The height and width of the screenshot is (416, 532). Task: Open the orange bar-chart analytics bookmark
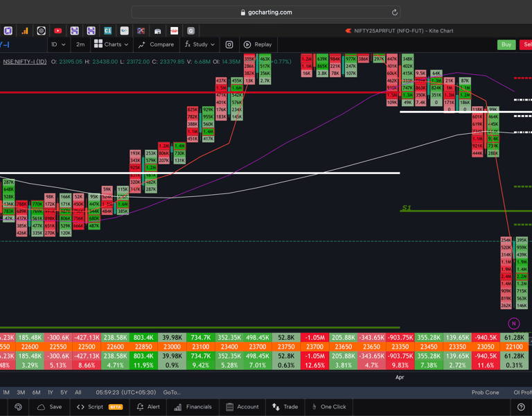[x=25, y=31]
